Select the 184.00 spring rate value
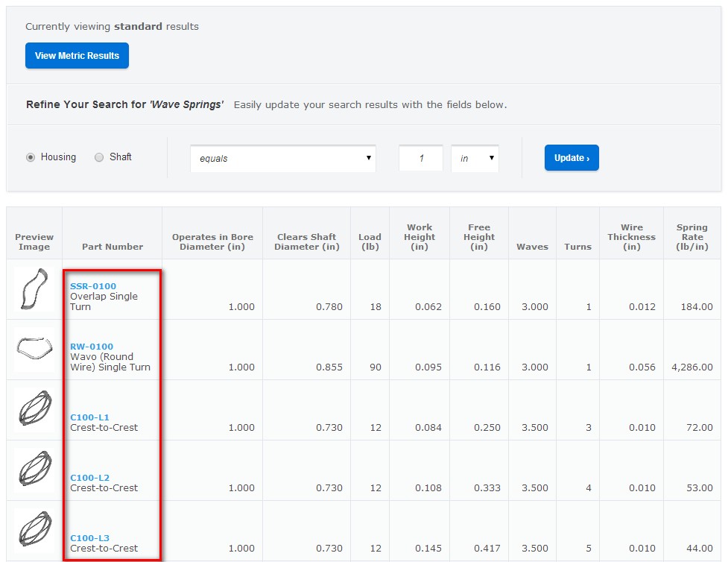Screen dimensions: 728x562 tap(697, 306)
